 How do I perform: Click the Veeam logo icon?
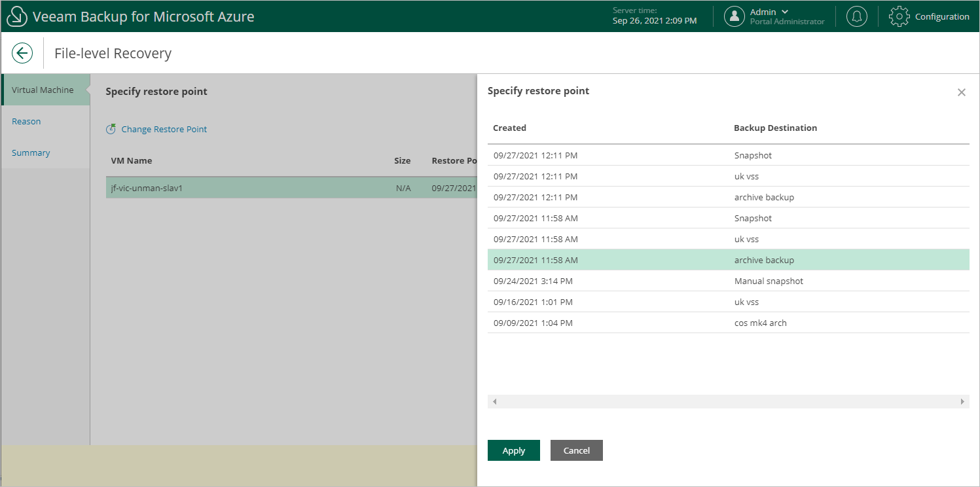16,16
